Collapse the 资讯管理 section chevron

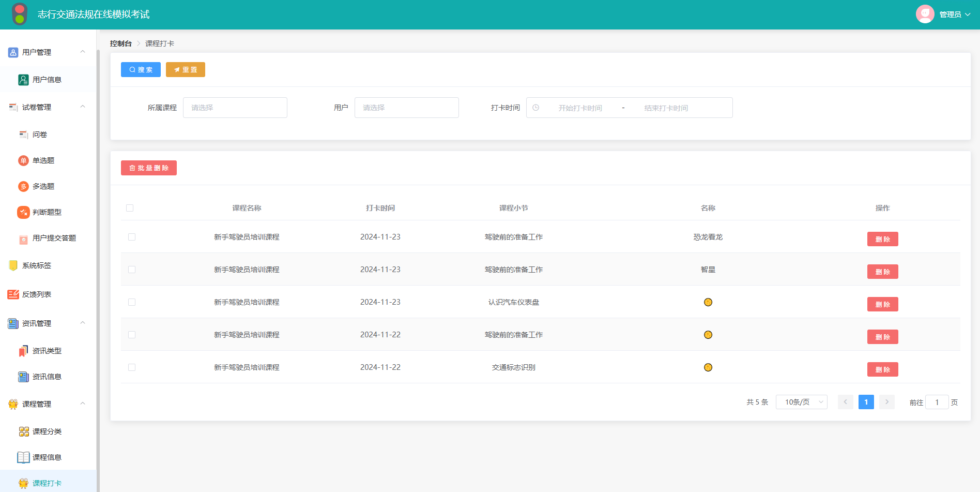point(83,323)
